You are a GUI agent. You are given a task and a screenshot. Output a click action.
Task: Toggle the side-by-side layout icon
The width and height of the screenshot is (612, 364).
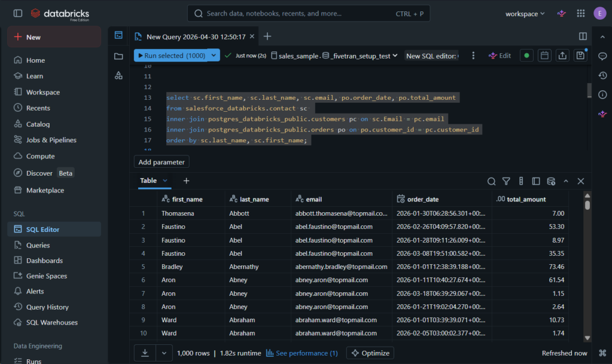[583, 36]
